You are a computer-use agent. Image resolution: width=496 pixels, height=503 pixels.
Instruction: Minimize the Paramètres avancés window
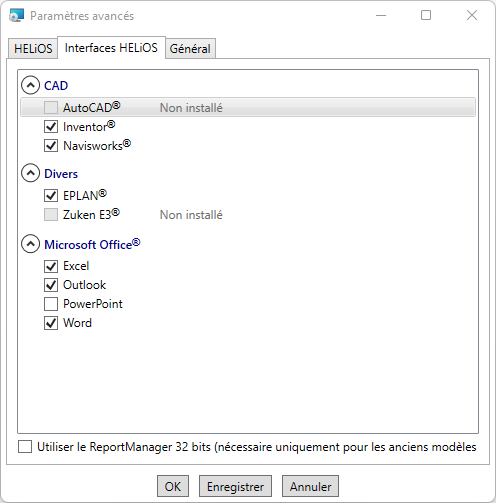point(381,15)
